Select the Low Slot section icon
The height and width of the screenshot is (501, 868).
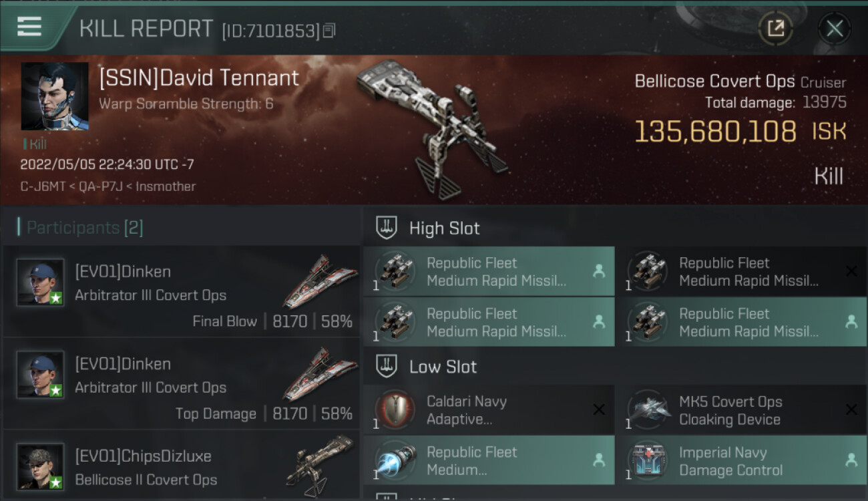(387, 366)
